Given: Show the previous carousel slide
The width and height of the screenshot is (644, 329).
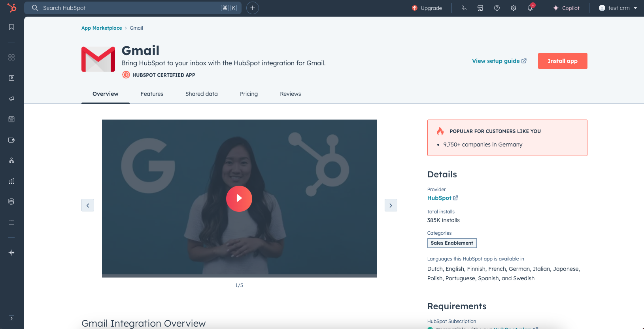Looking at the screenshot, I should [x=88, y=205].
